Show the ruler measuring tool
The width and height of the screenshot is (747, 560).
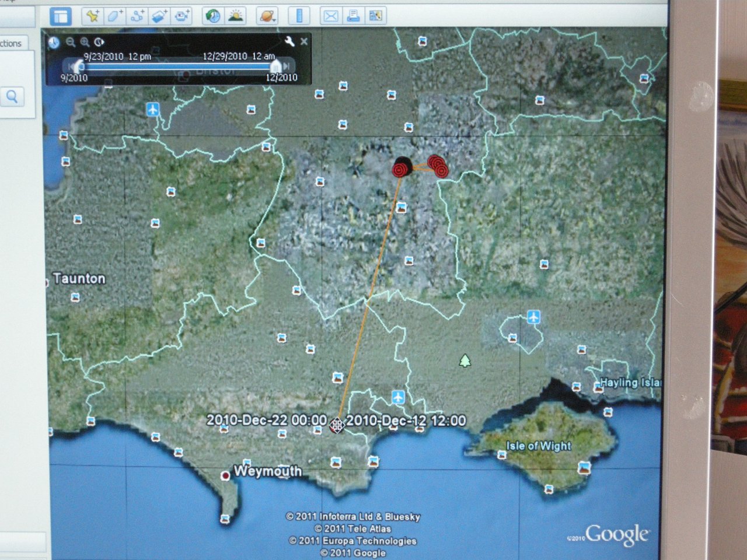[x=299, y=16]
